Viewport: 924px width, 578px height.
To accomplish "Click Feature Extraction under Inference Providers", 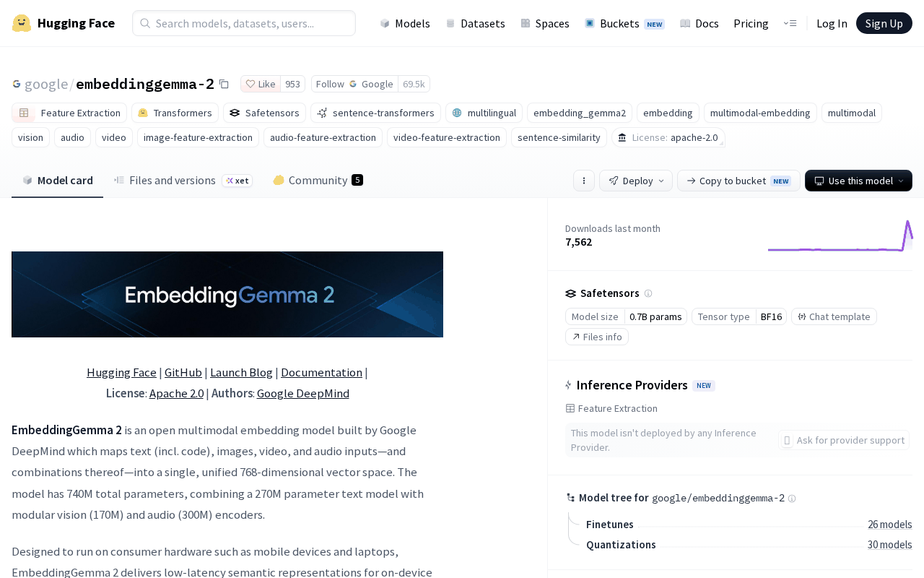I will 611,408.
